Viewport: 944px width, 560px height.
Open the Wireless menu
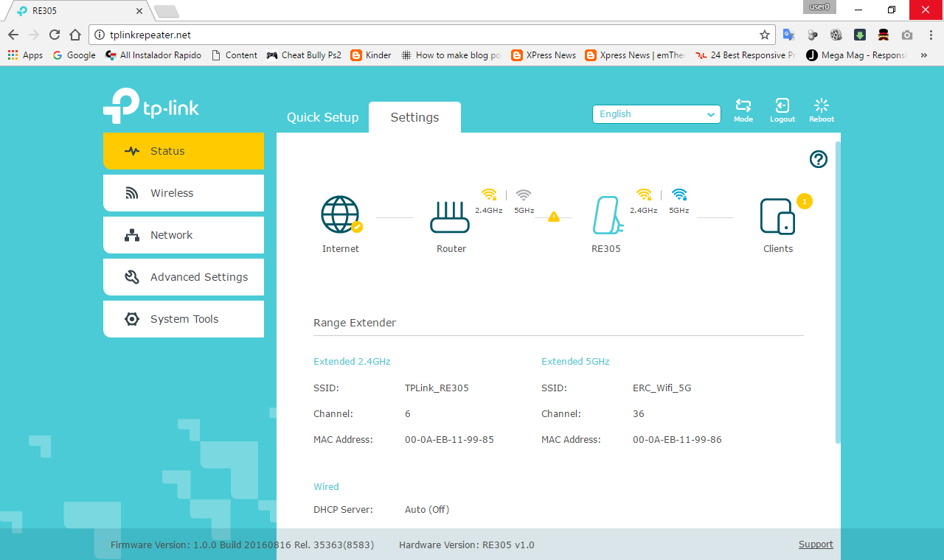(x=184, y=193)
